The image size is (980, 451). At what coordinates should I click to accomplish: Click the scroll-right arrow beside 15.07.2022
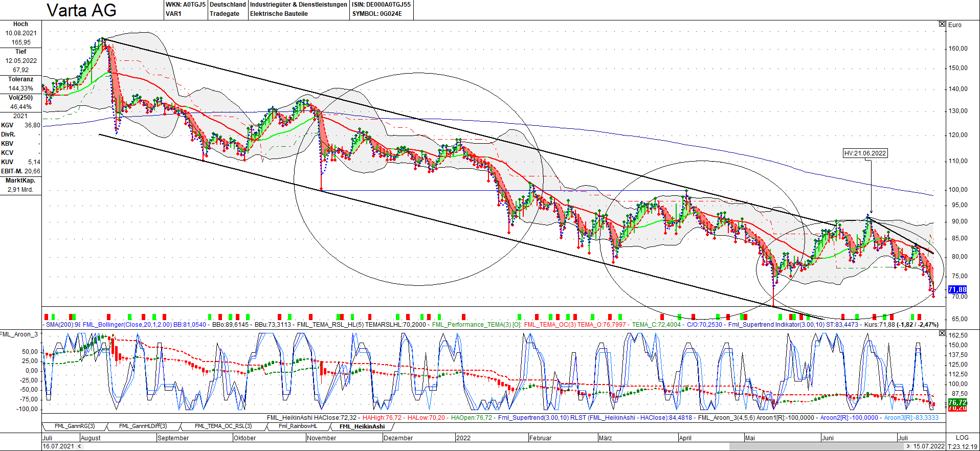[x=908, y=446]
